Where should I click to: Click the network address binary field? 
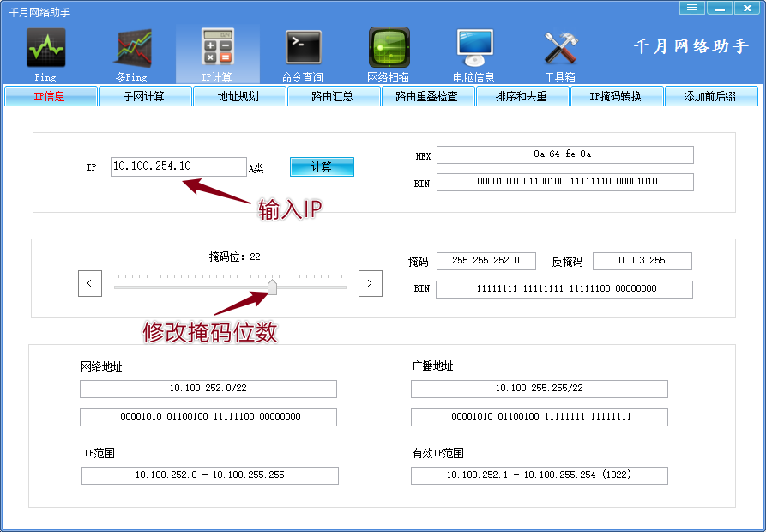(208, 417)
